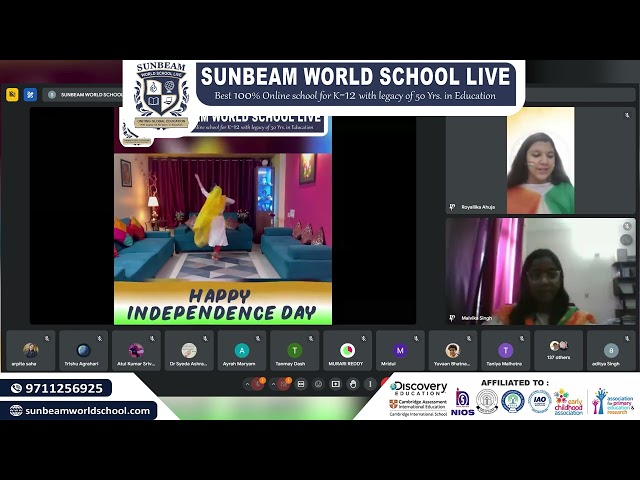Click the 'Malvika Singh' name label
Image resolution: width=640 pixels, height=480 pixels.
point(476,318)
